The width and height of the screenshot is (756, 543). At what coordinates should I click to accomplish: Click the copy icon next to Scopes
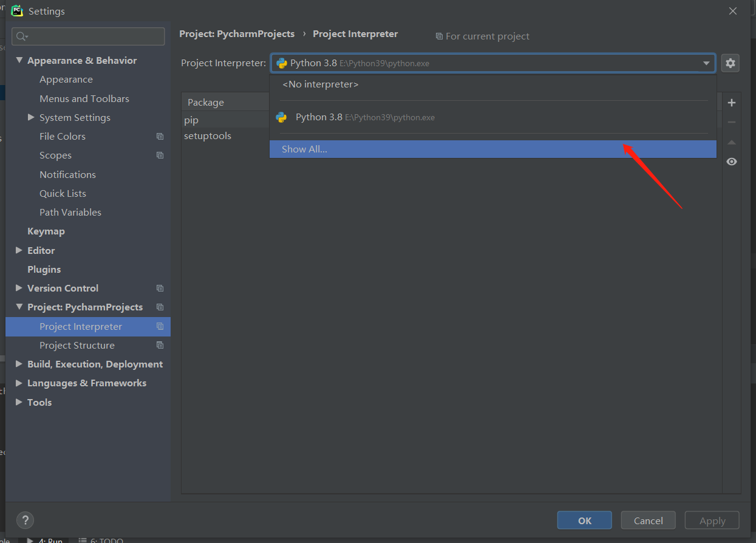(160, 155)
